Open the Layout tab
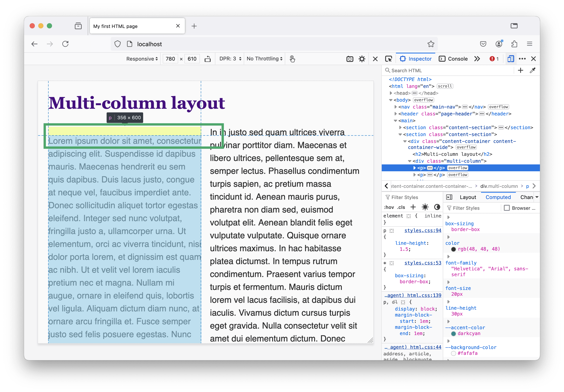564x392 pixels. 468,197
